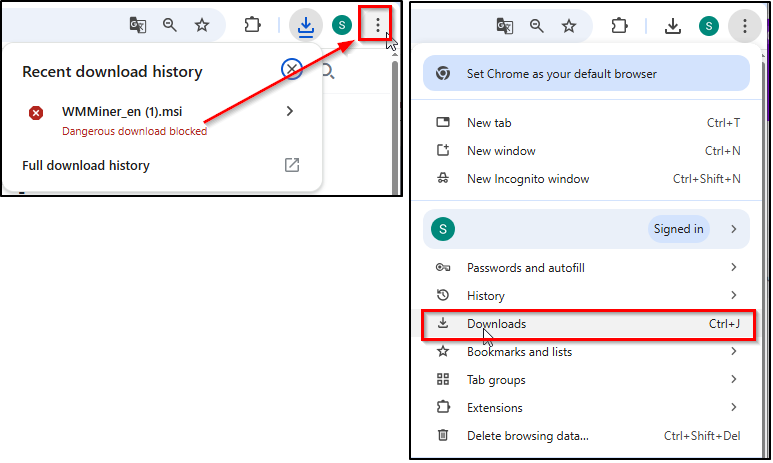Expand the History row chevron
The image size is (773, 463).
coord(734,295)
